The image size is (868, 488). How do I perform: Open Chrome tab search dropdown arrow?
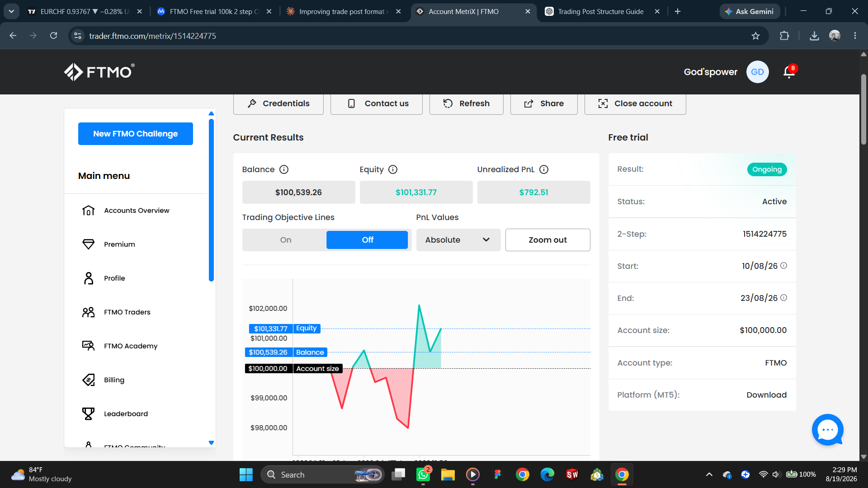[x=11, y=11]
